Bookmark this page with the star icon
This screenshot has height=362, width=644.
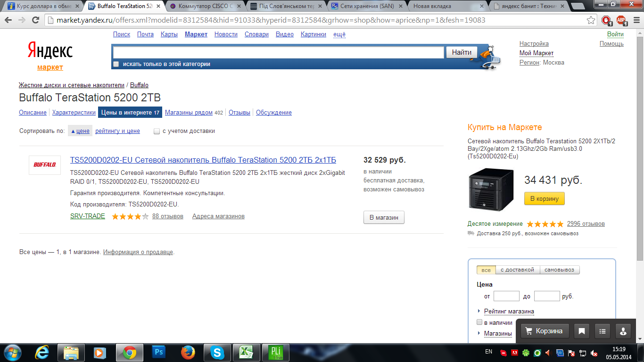tap(591, 20)
